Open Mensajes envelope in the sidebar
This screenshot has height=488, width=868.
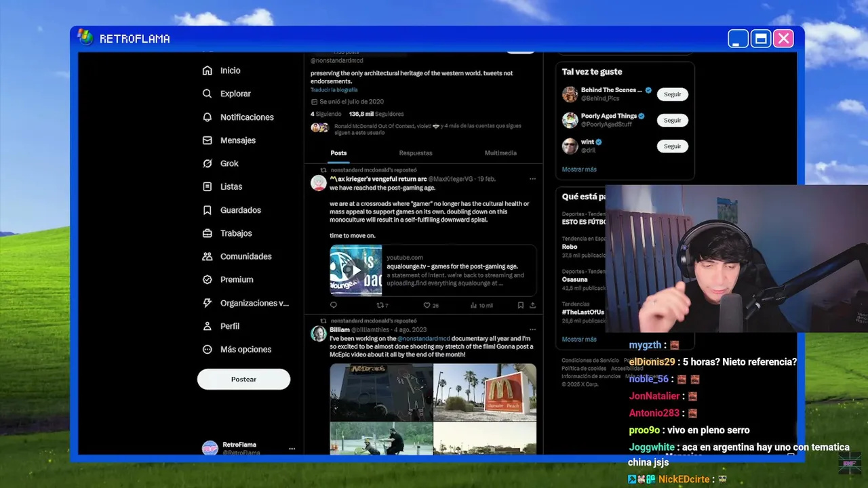tap(229, 140)
